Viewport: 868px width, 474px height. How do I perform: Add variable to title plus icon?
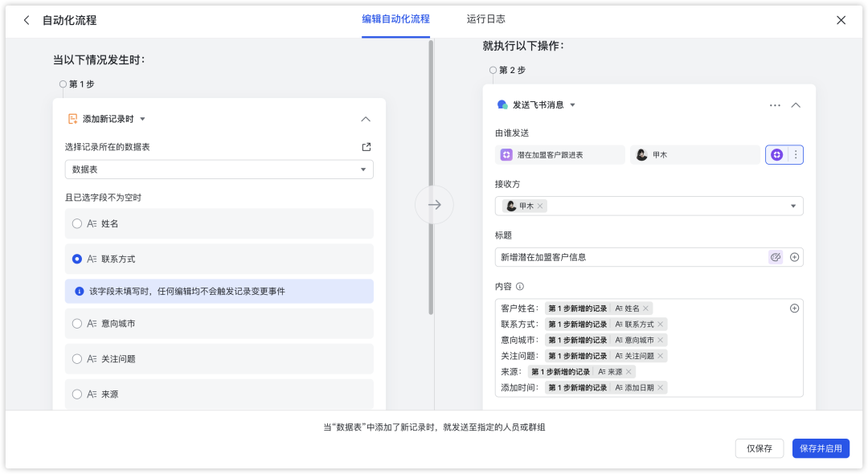tap(794, 257)
